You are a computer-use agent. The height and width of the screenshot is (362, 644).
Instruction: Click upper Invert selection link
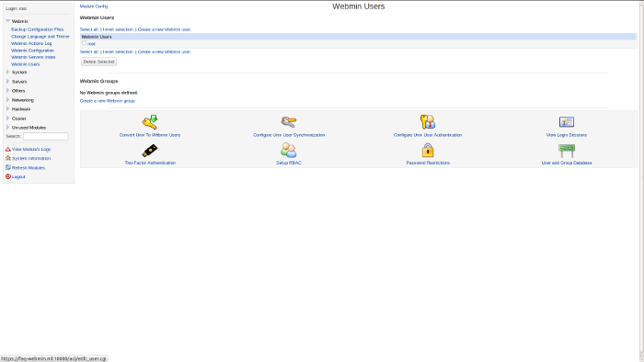click(118, 29)
